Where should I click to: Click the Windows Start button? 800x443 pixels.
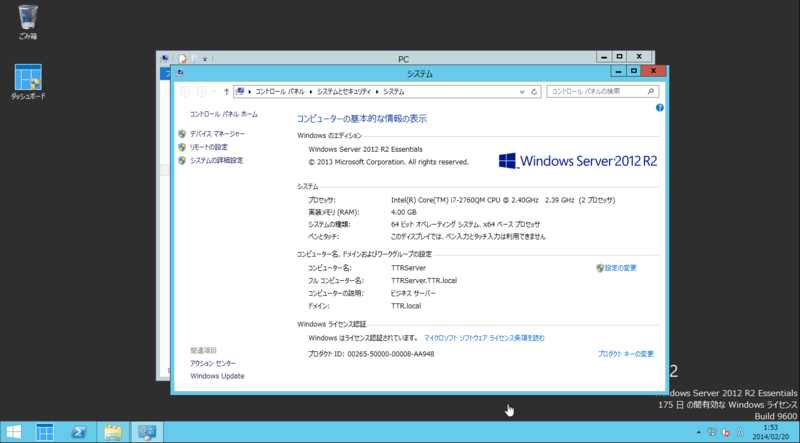pyautogui.click(x=14, y=432)
